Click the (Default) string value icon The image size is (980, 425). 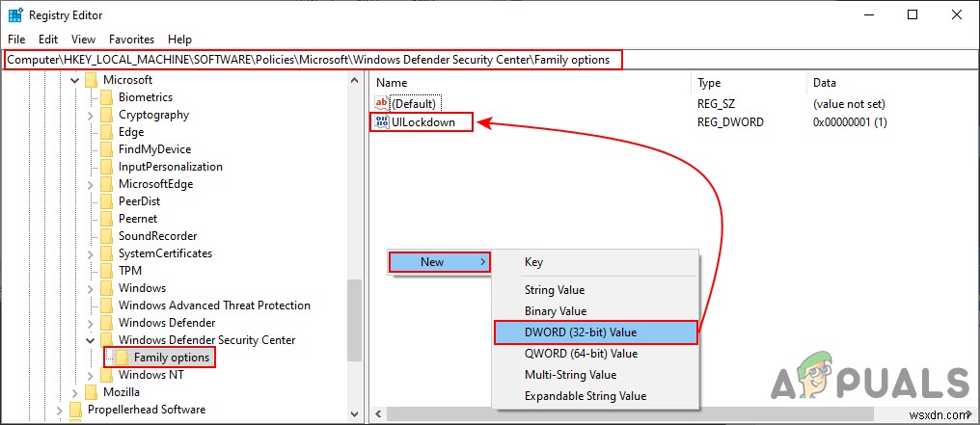[x=381, y=103]
